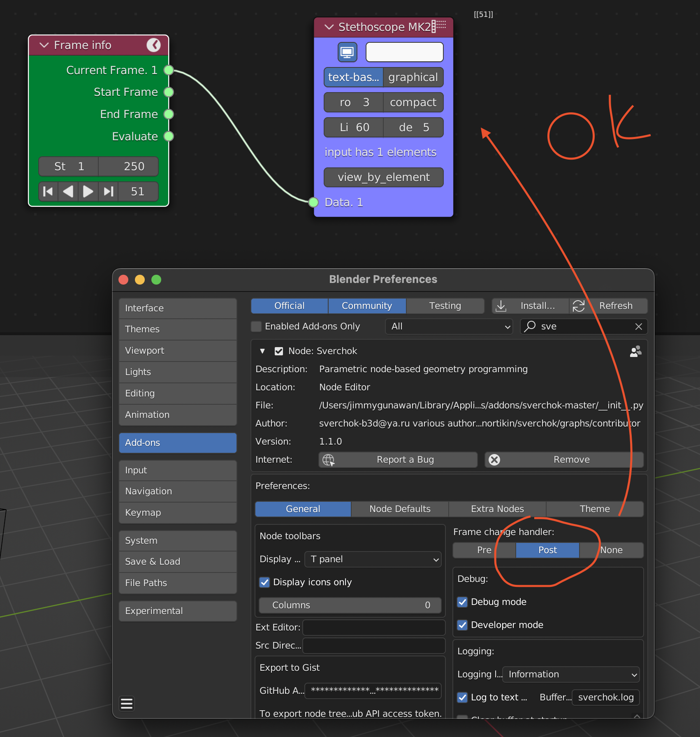Jump to first frame in Frame info
The width and height of the screenshot is (700, 737).
tap(48, 191)
